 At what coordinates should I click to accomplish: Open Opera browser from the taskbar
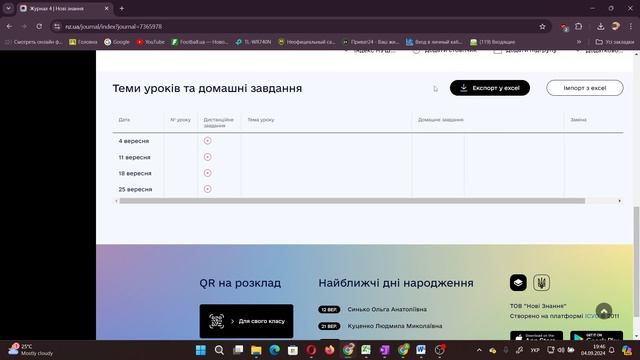point(311,350)
